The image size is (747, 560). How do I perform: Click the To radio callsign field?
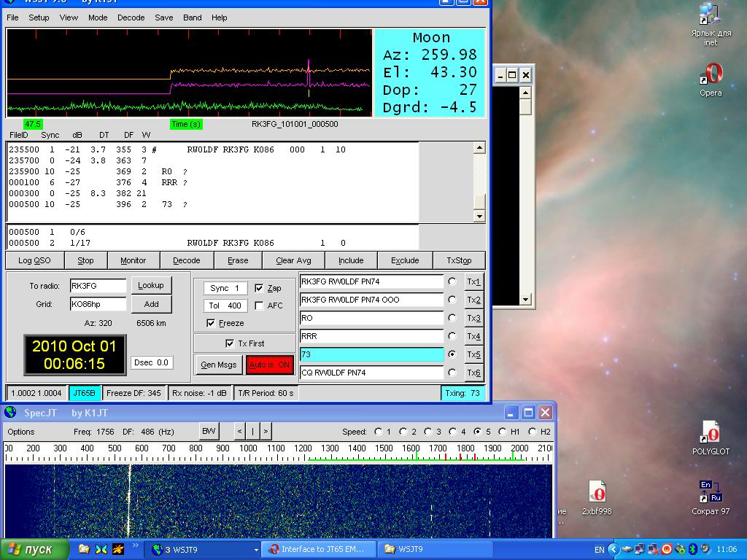tap(98, 286)
